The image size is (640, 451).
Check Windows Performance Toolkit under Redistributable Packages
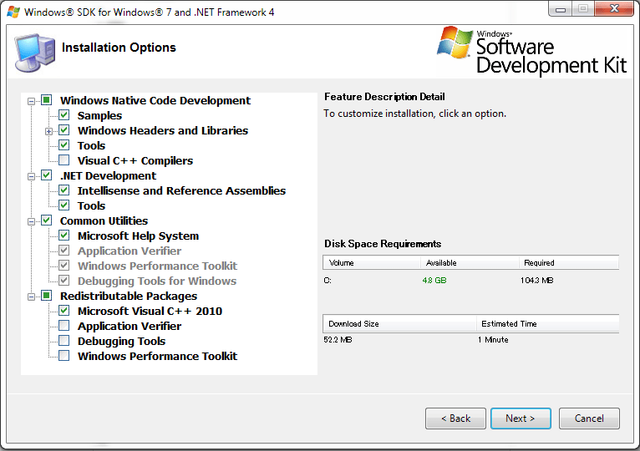point(64,356)
